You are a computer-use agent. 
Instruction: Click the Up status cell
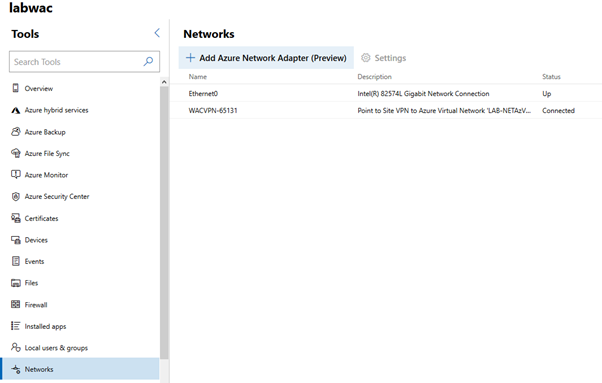point(547,93)
